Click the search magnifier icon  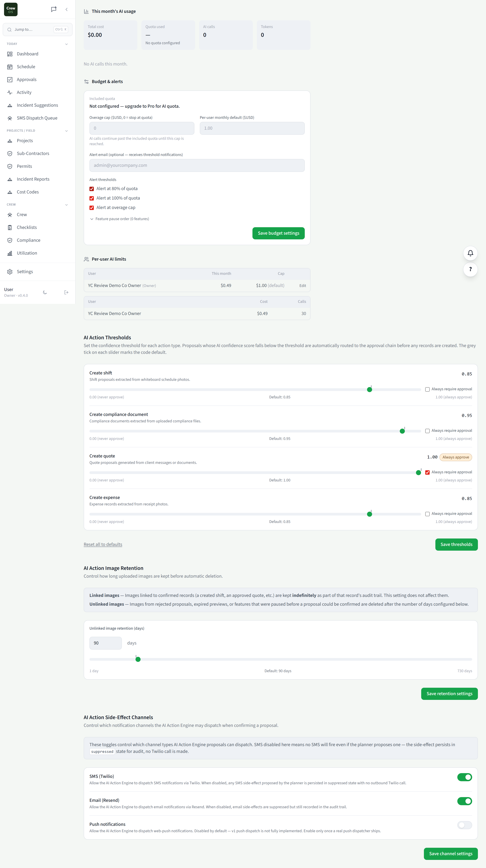tap(9, 30)
